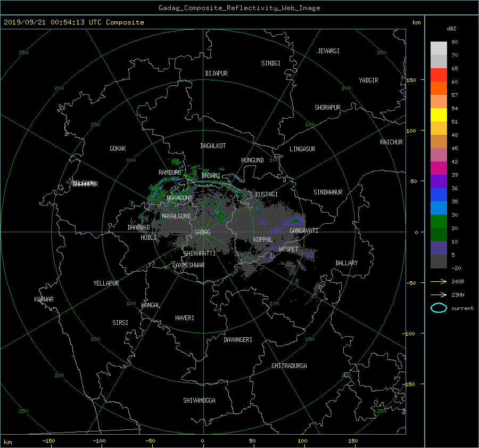Click the 'RAICHUR' city label
The height and width of the screenshot is (448, 479).
(x=391, y=142)
